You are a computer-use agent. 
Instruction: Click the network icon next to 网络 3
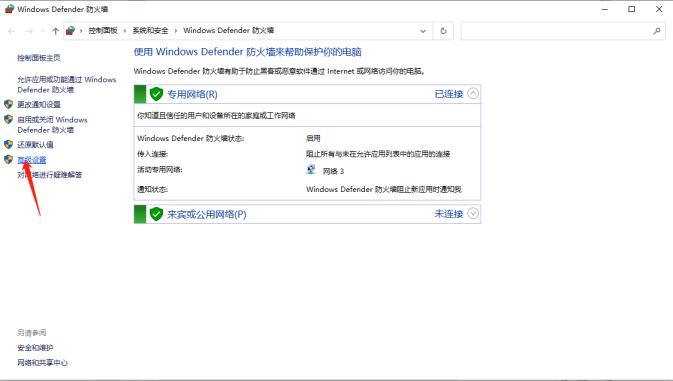point(311,169)
